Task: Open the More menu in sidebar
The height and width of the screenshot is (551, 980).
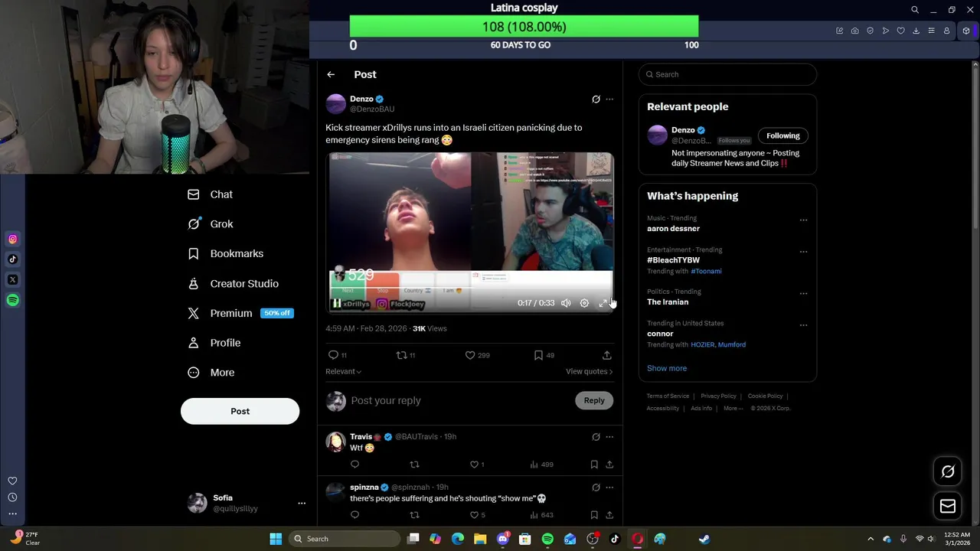Action: (x=211, y=373)
